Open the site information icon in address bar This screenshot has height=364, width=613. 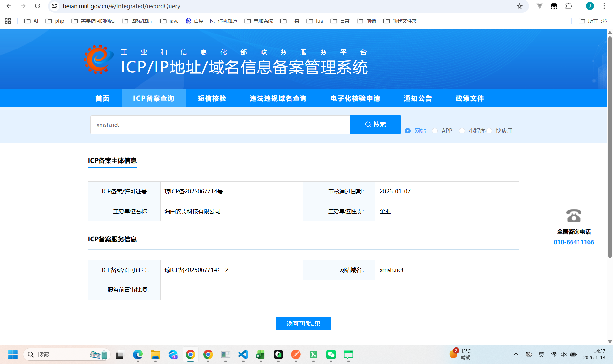pyautogui.click(x=55, y=6)
